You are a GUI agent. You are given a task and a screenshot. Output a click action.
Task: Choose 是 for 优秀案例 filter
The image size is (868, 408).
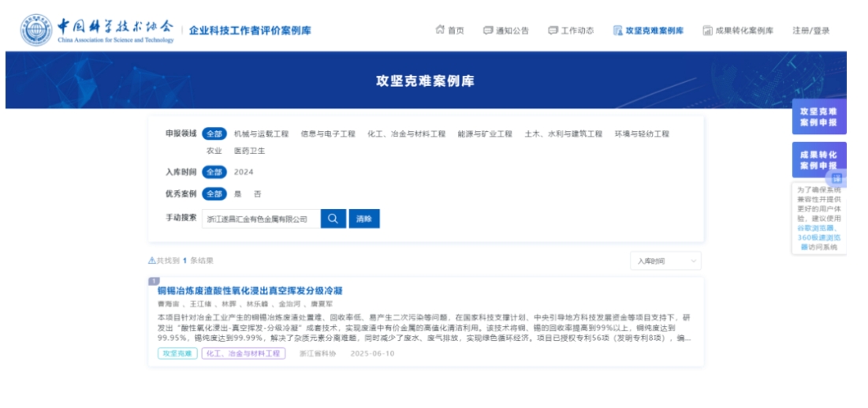pos(238,194)
